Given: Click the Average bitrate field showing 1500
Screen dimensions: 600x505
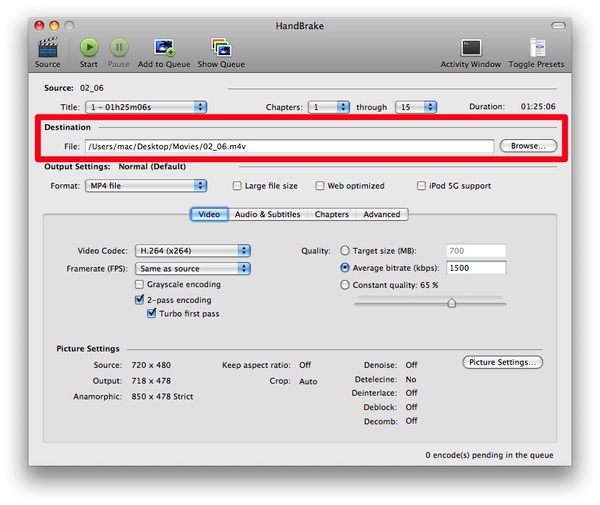Looking at the screenshot, I should 476,268.
